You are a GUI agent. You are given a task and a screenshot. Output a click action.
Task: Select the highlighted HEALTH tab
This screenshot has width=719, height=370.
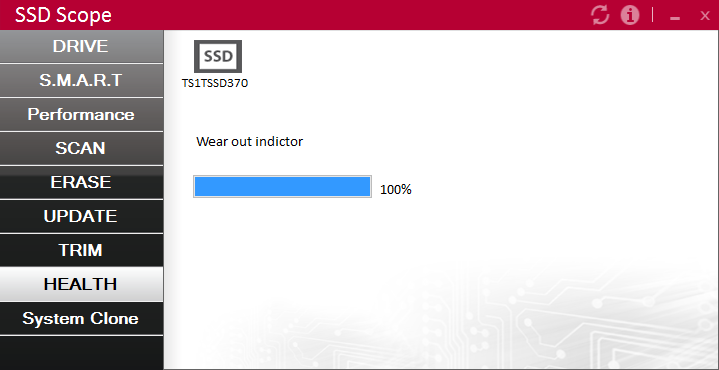coord(81,284)
